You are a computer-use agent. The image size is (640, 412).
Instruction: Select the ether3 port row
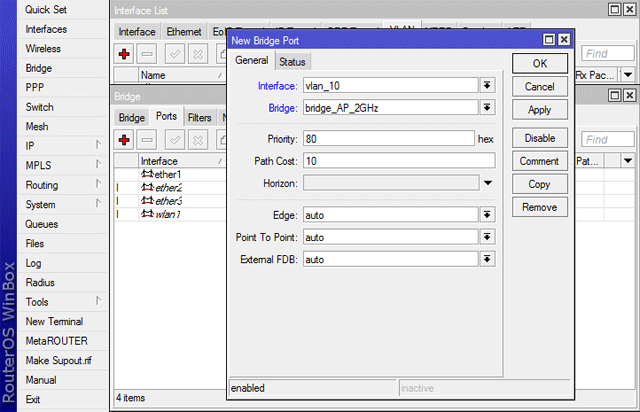pos(170,201)
